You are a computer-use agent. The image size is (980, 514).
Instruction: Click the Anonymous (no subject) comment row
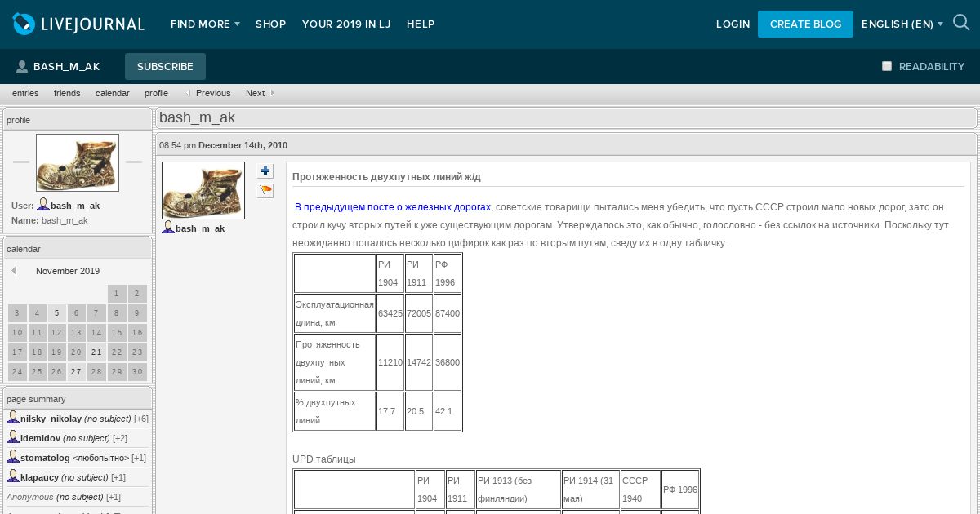pyautogui.click(x=64, y=497)
